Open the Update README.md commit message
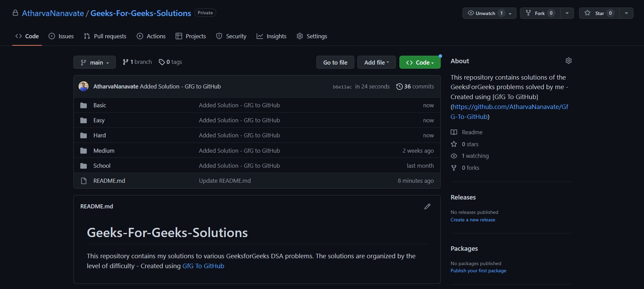This screenshot has width=644, height=289. [225, 181]
